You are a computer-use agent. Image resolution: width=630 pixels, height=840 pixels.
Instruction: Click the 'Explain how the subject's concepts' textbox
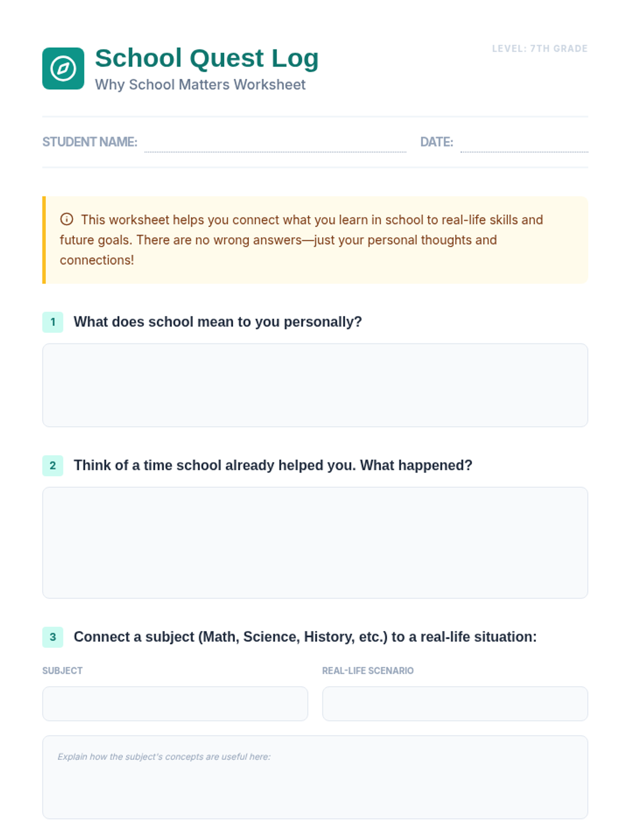pos(315,777)
